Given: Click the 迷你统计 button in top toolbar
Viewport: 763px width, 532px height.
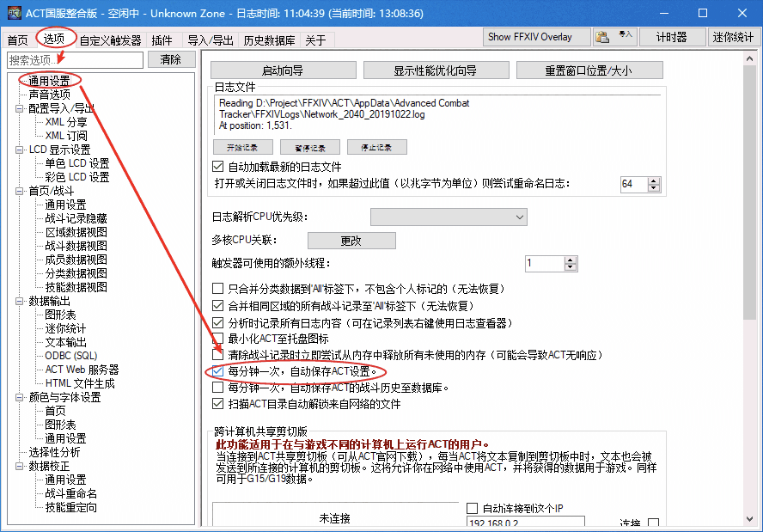Looking at the screenshot, I should [733, 37].
